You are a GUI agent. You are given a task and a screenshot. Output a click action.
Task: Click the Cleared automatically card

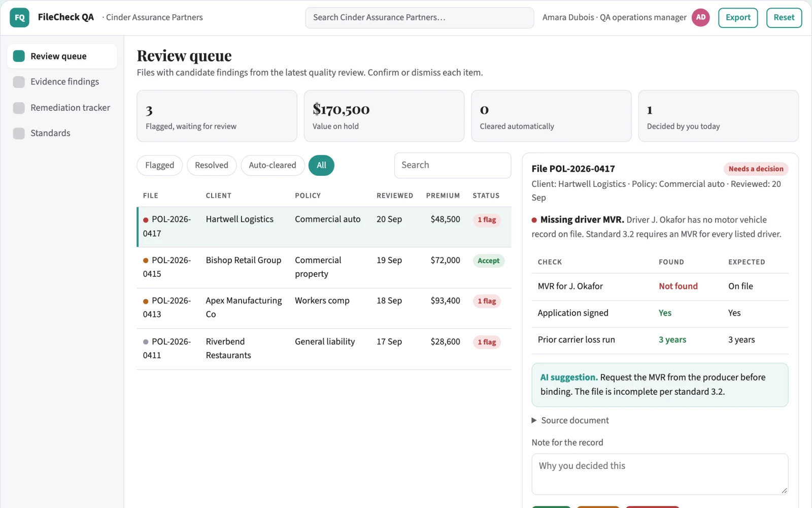[x=551, y=116]
